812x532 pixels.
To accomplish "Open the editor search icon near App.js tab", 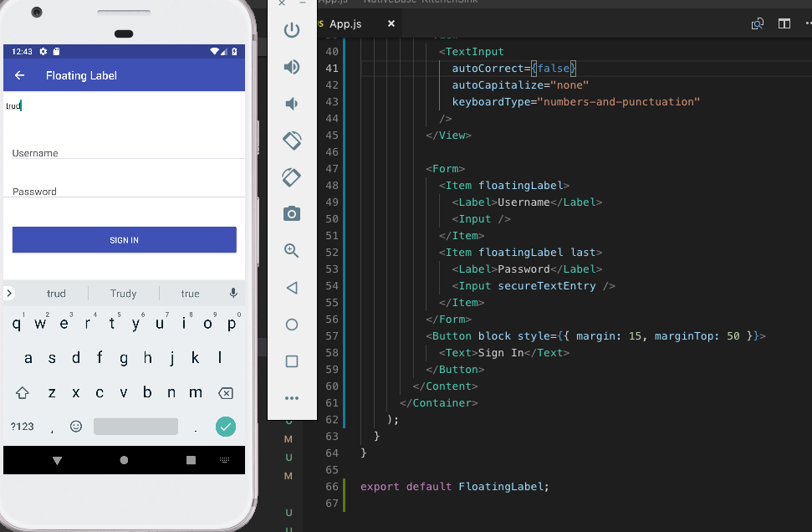I will [757, 23].
